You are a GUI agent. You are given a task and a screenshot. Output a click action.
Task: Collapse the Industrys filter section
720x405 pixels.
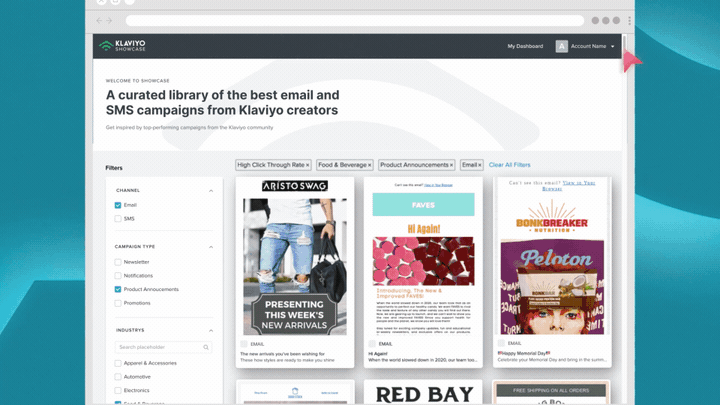point(211,331)
